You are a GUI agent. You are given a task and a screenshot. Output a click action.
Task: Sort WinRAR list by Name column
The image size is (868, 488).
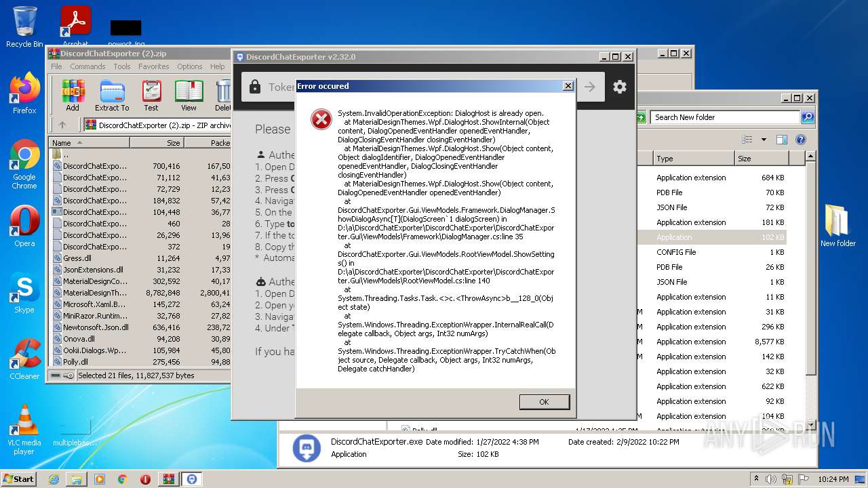89,143
